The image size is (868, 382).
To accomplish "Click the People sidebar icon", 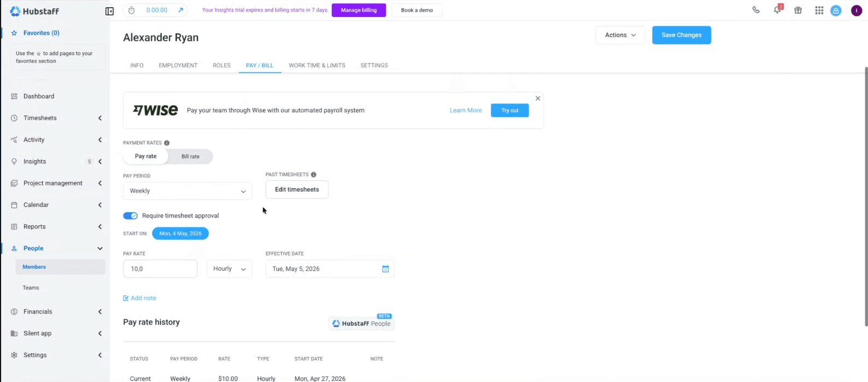I will [x=14, y=248].
